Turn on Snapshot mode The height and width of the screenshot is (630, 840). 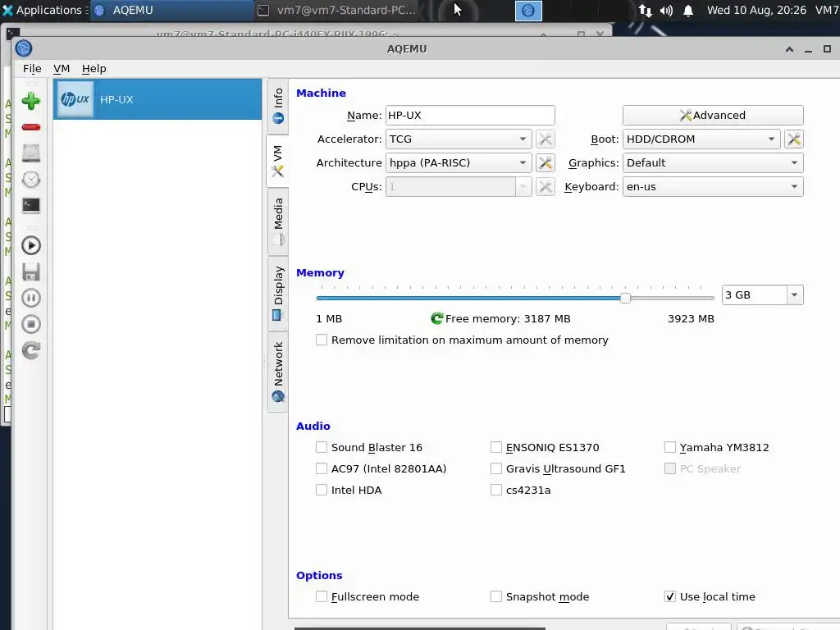[496, 597]
